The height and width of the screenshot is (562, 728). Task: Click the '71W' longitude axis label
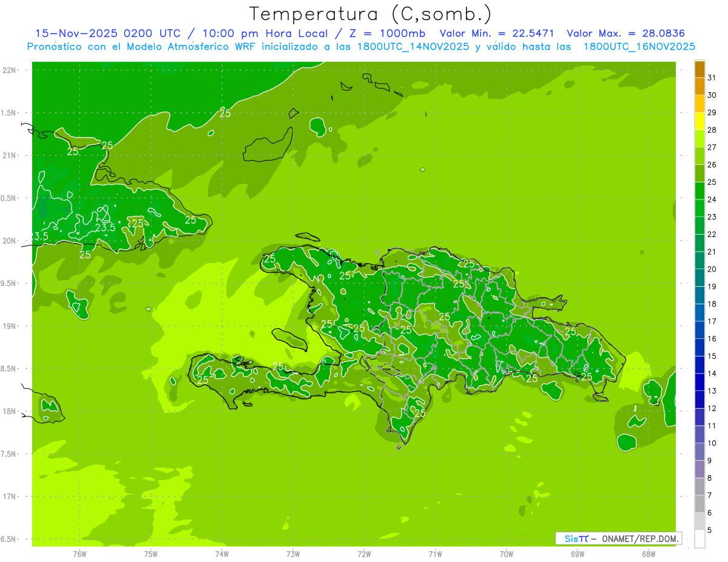point(435,554)
